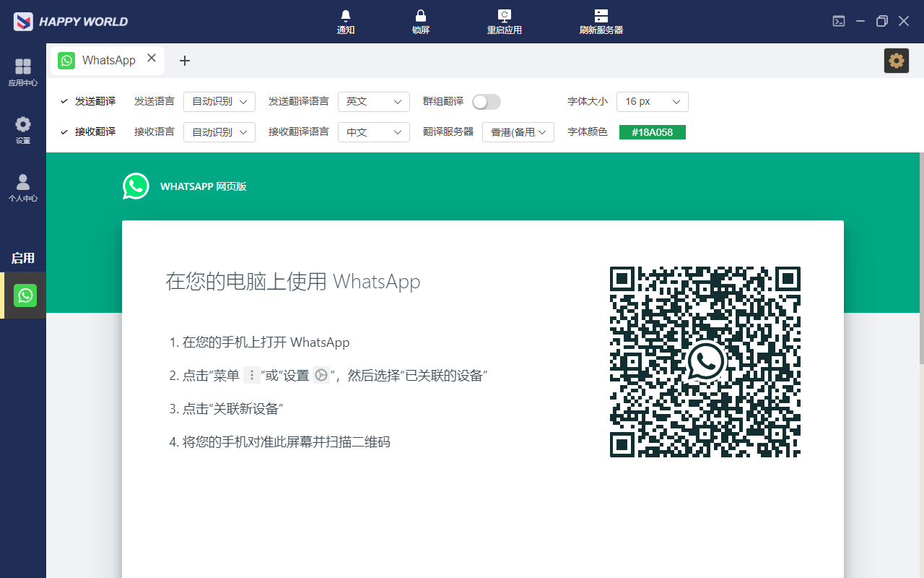The height and width of the screenshot is (578, 924).
Task: Restore down the Happy World window
Action: 882,21
